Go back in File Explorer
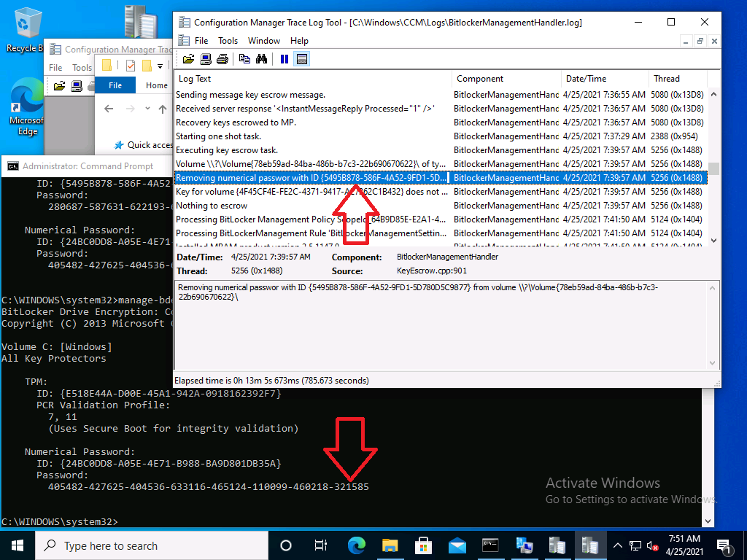 109,109
